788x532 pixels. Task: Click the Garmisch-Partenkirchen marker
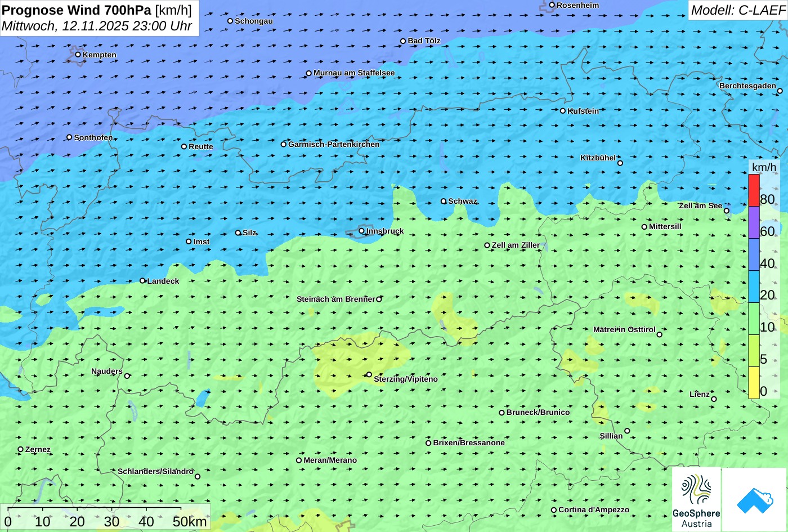(x=284, y=144)
